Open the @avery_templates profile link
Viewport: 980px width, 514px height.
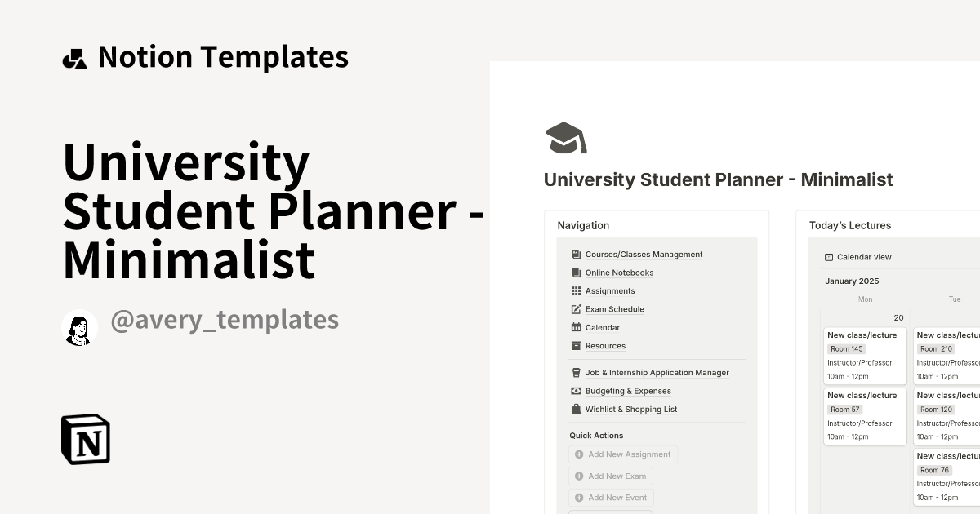pyautogui.click(x=225, y=320)
